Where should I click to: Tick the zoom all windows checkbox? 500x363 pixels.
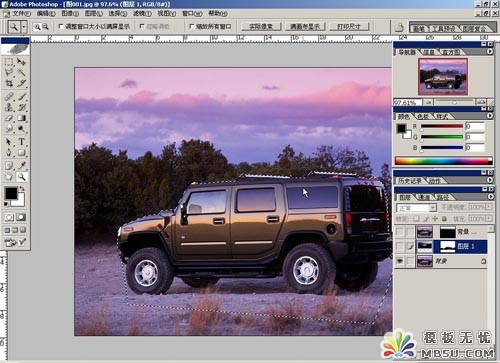pyautogui.click(x=192, y=26)
